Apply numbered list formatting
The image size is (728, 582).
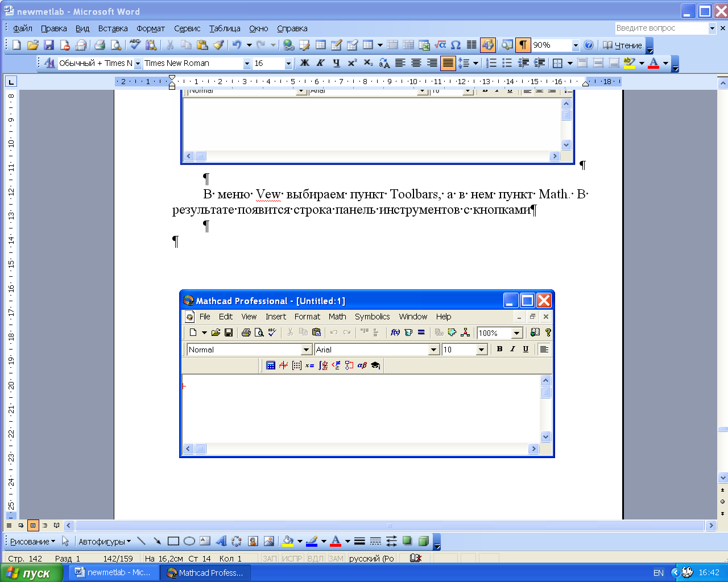(x=491, y=63)
